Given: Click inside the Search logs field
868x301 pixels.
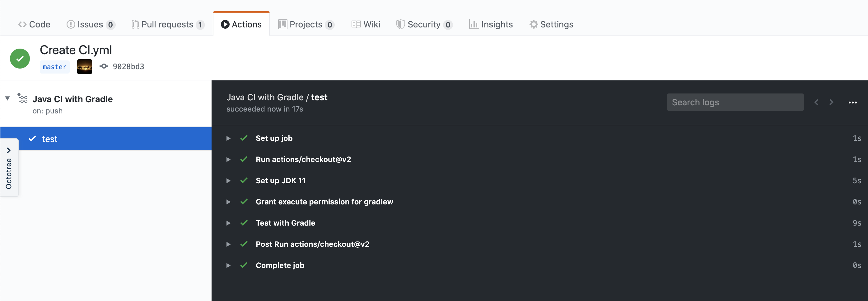Looking at the screenshot, I should 735,102.
